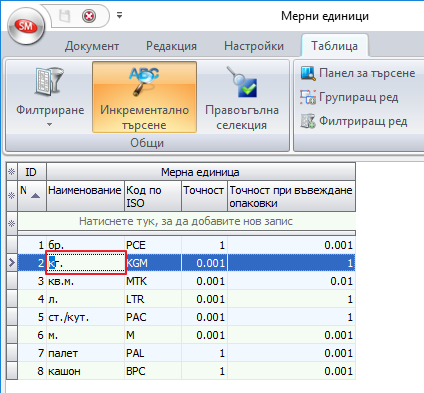The height and width of the screenshot is (393, 424).
Task: Click the LTR ISO code cell
Action: coord(153,299)
